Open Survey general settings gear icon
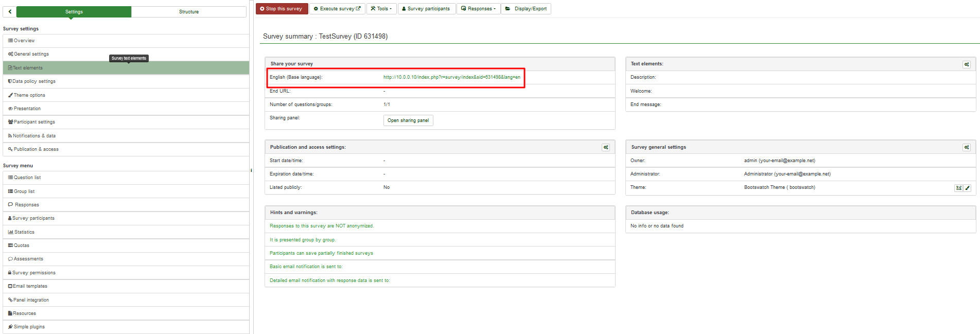The image size is (980, 334). [x=966, y=148]
